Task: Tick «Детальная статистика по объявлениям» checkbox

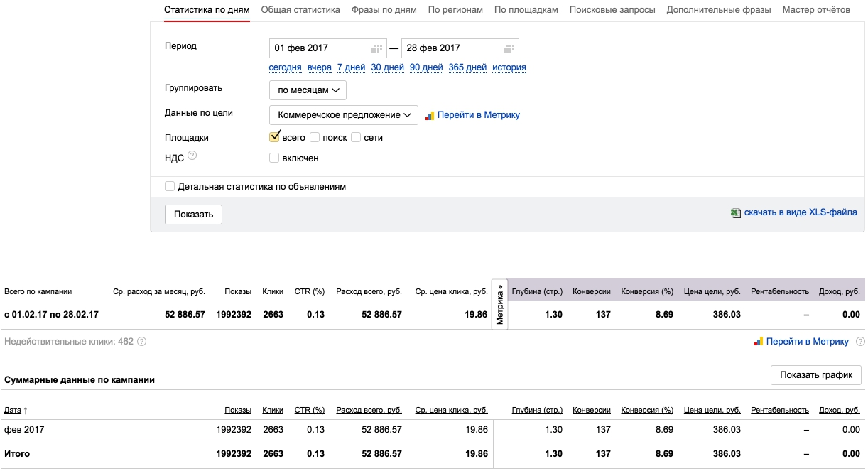Action: (170, 186)
